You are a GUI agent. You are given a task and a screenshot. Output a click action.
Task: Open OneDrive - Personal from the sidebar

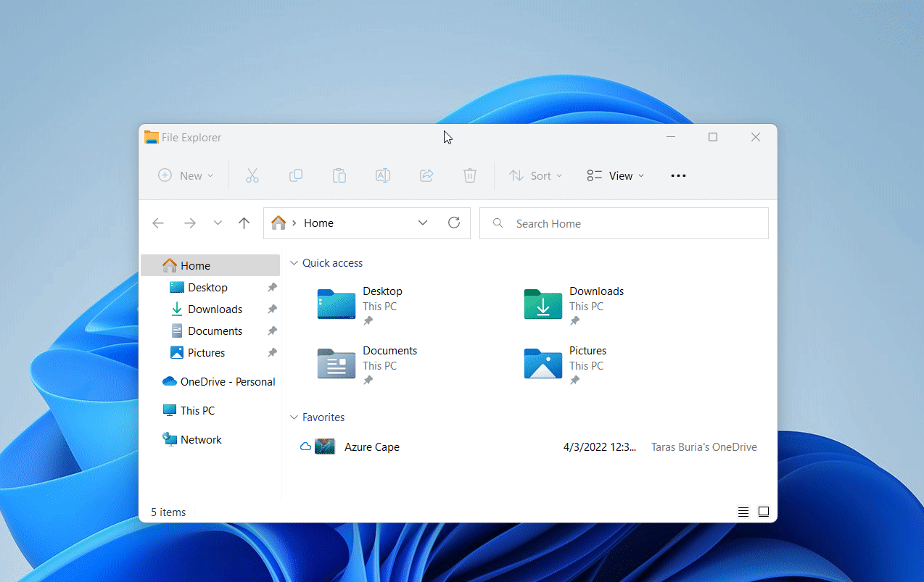219,381
